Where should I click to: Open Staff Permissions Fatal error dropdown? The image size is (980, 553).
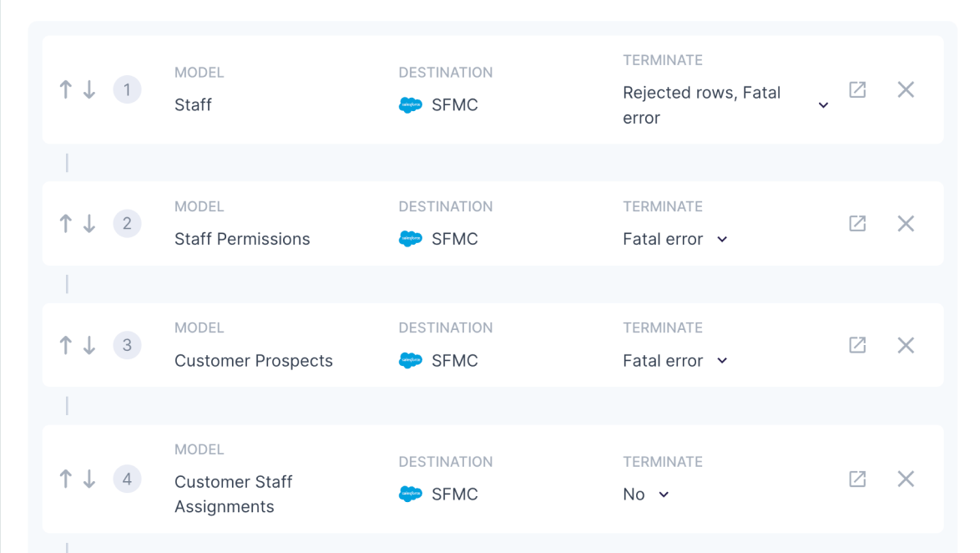click(x=722, y=240)
